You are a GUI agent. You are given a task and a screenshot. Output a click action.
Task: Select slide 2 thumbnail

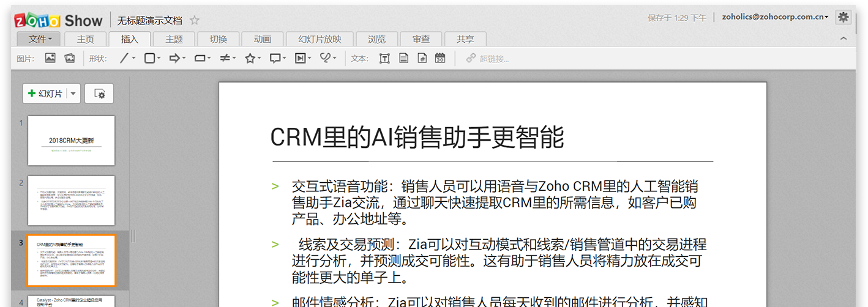click(x=71, y=201)
